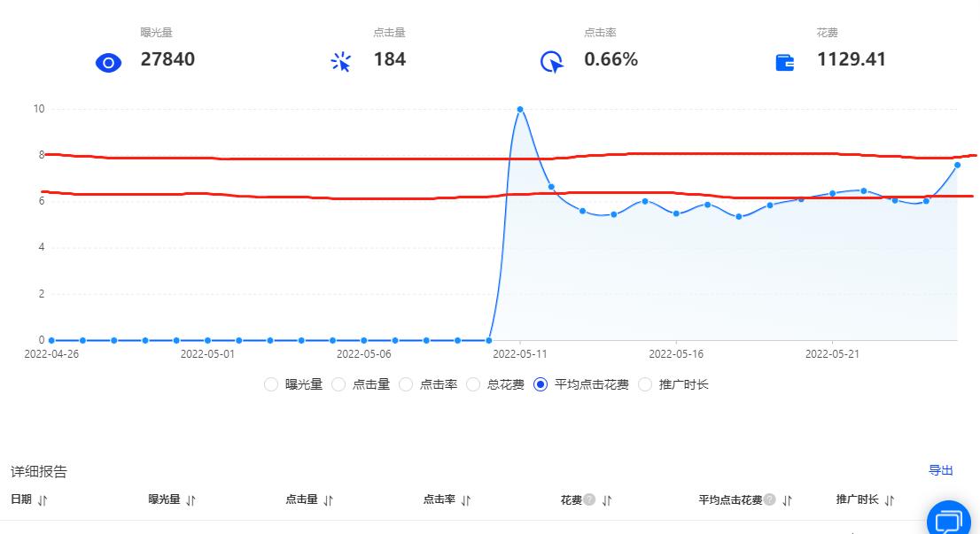The width and height of the screenshot is (980, 534).
Task: Select the 推广时长 radio option
Action: [x=645, y=384]
